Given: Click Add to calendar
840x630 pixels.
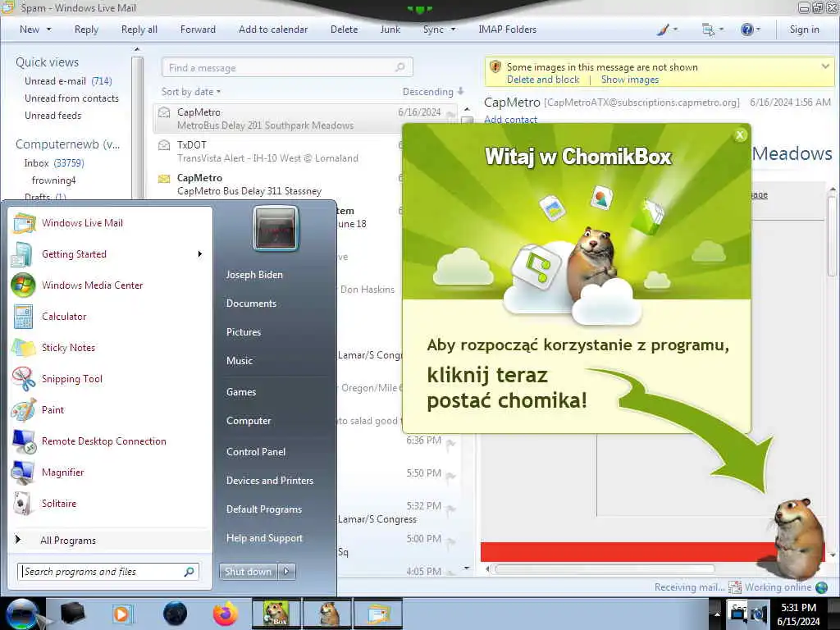Looking at the screenshot, I should click(273, 30).
